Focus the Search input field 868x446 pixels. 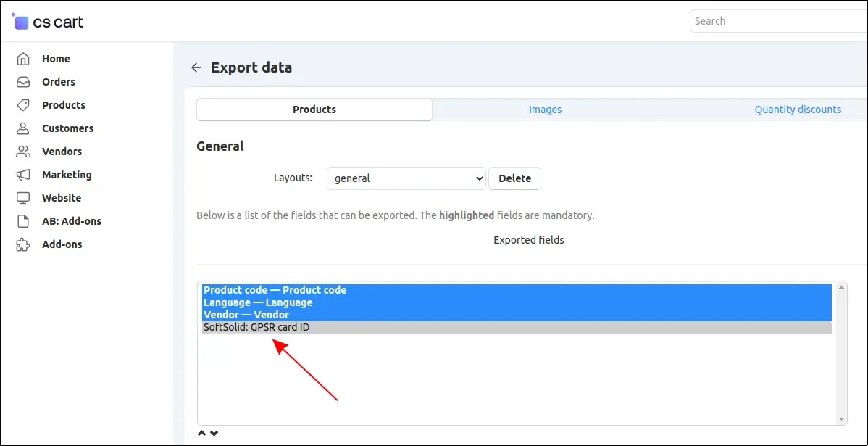point(777,21)
